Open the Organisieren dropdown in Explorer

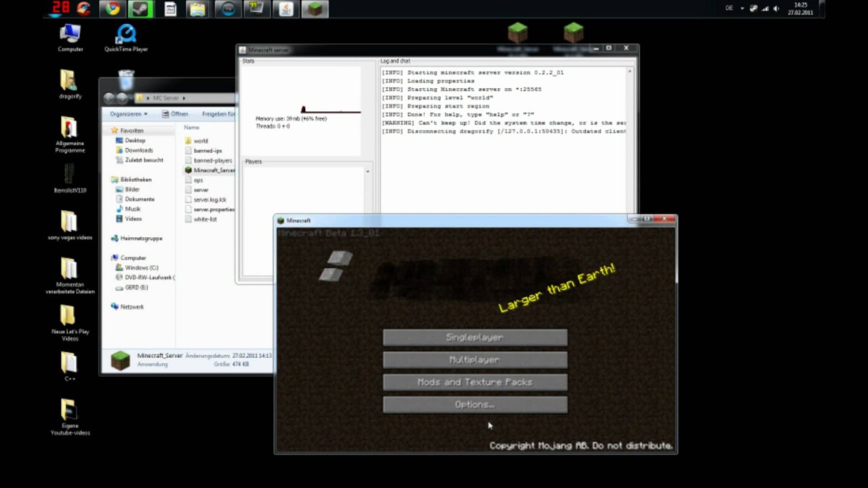(x=128, y=114)
